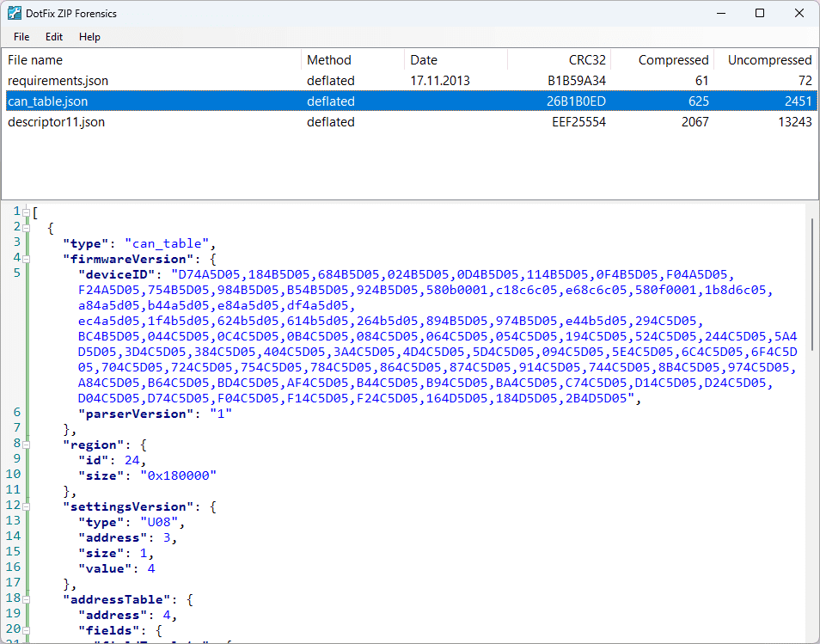This screenshot has height=644, width=820.
Task: Collapse firmwareVersion fold at line 4
Action: (26, 259)
